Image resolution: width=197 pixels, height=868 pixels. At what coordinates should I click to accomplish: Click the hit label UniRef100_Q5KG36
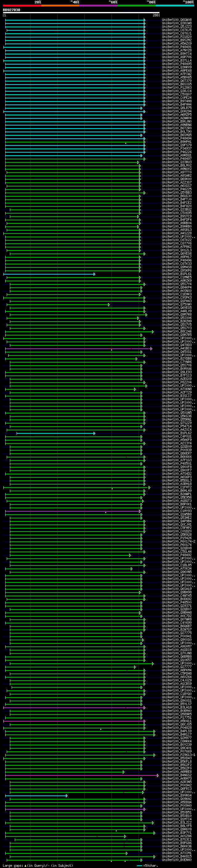177,416
